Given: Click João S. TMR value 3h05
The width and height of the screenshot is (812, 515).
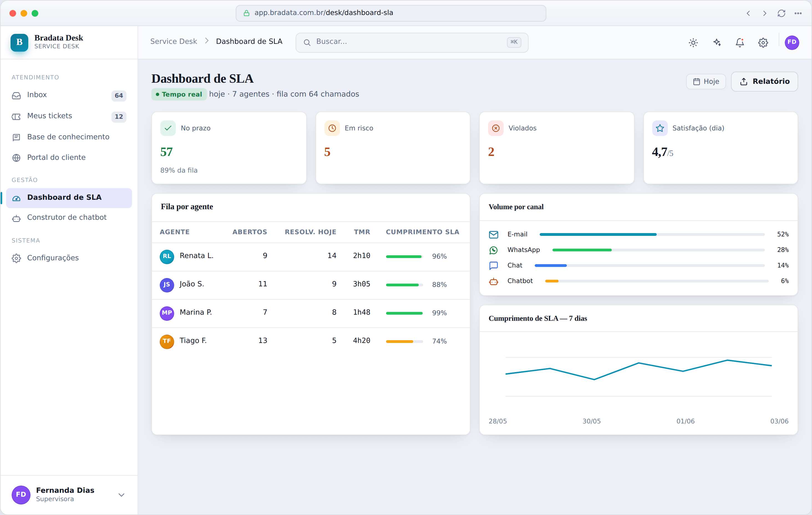Looking at the screenshot, I should pyautogui.click(x=361, y=284).
